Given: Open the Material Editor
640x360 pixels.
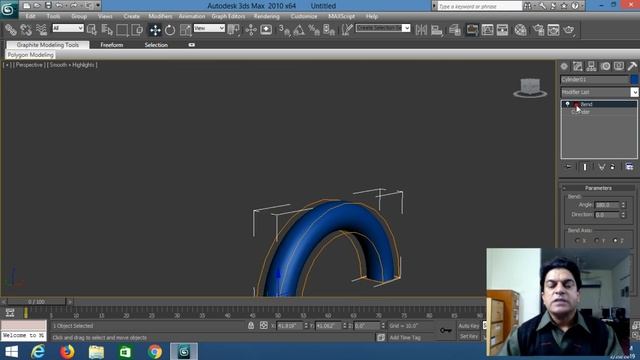Looking at the screenshot, I should 520,30.
